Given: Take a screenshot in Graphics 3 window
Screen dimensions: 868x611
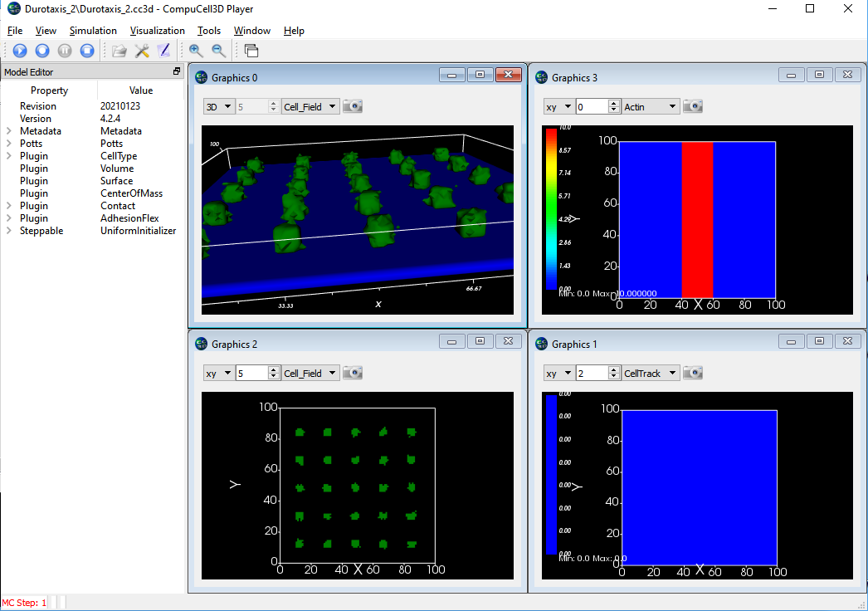Looking at the screenshot, I should tap(693, 106).
